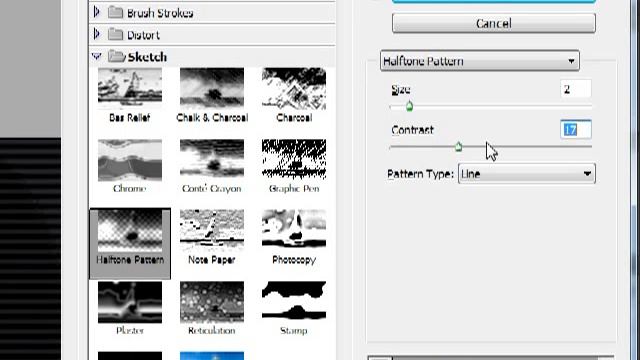
Task: Select the Plaster filter thumbnail
Action: pos(130,302)
